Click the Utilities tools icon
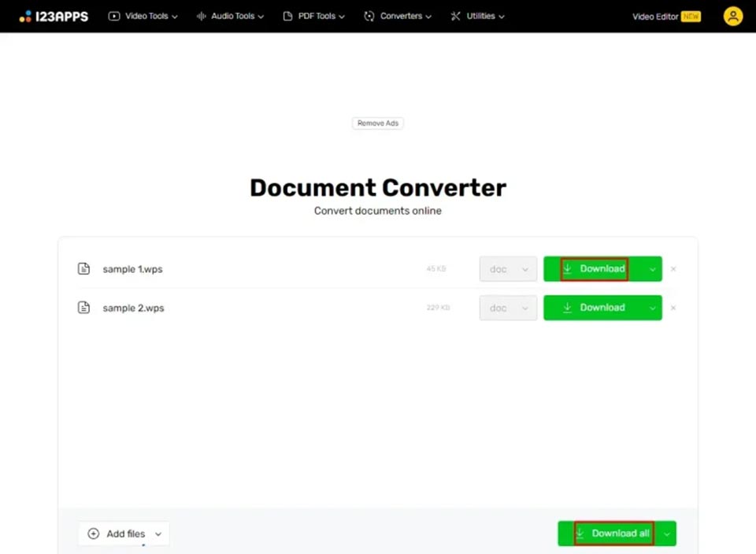The width and height of the screenshot is (756, 554). pos(456,17)
